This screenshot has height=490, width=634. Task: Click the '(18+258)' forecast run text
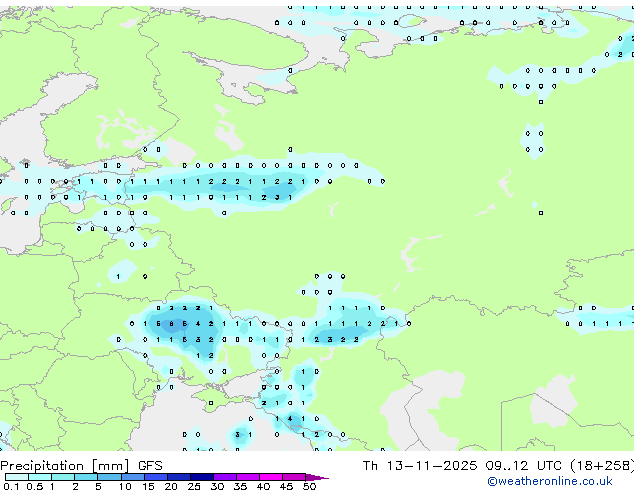point(602,466)
